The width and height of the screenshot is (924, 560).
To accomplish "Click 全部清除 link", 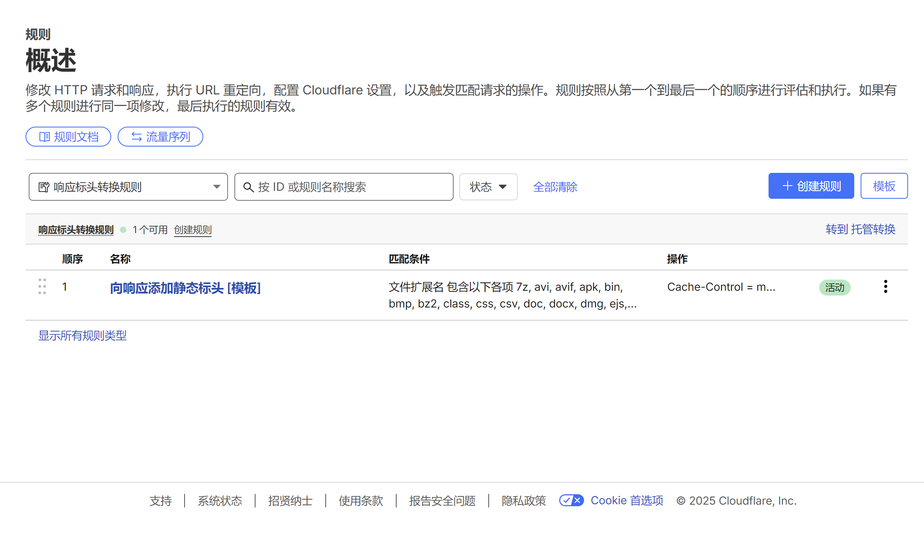I will point(555,187).
